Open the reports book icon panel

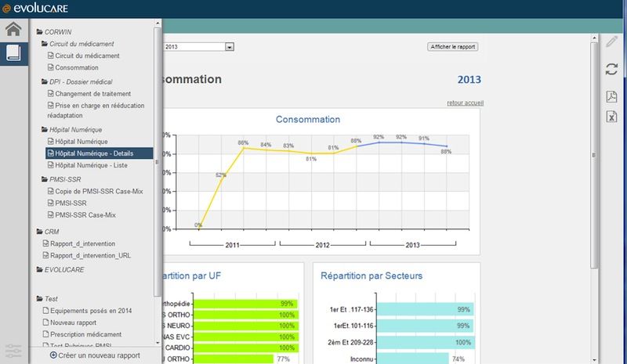click(x=13, y=53)
